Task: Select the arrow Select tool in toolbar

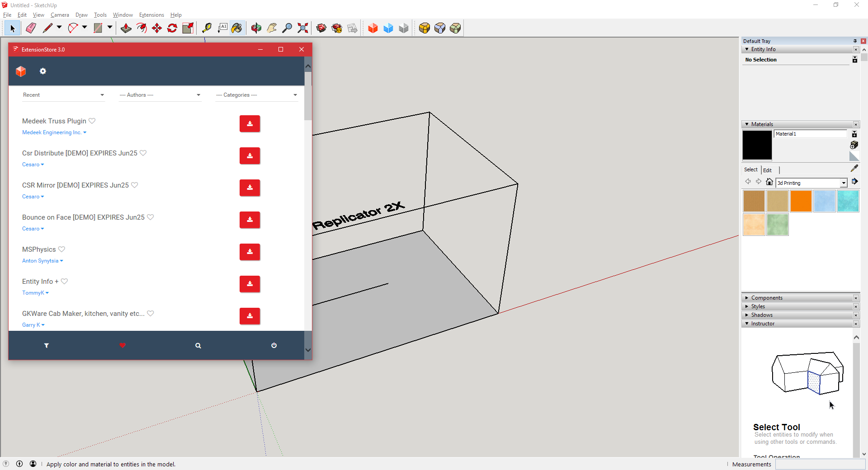Action: (x=12, y=28)
